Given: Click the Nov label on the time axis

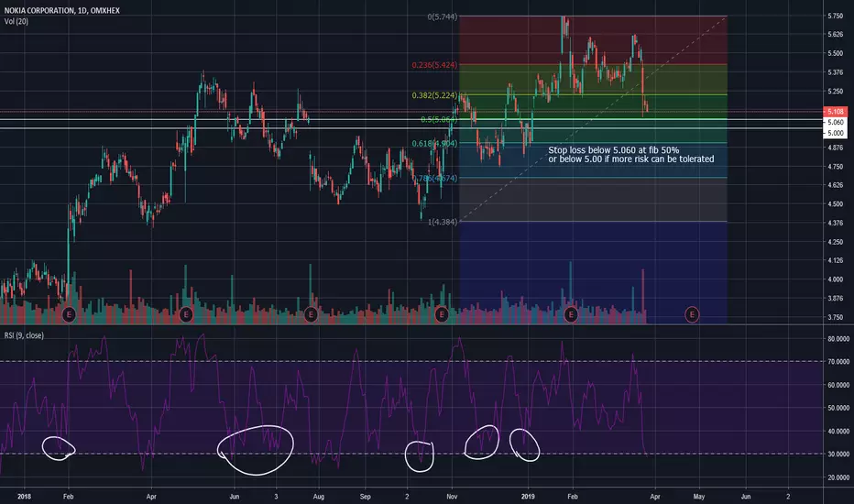Looking at the screenshot, I should click(452, 497).
